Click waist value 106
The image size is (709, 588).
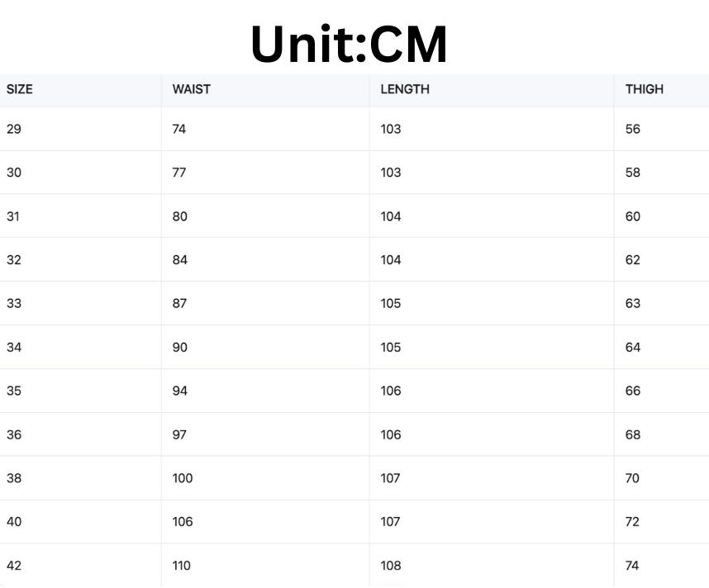click(183, 522)
